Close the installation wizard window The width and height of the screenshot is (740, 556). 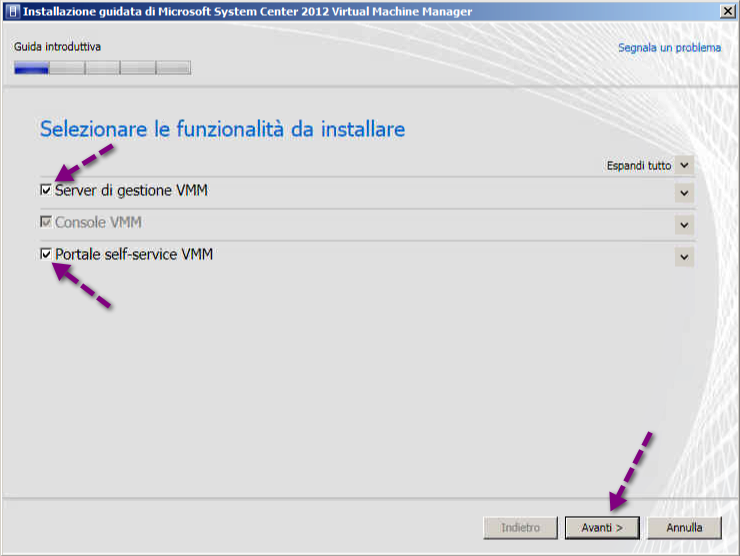tap(727, 11)
